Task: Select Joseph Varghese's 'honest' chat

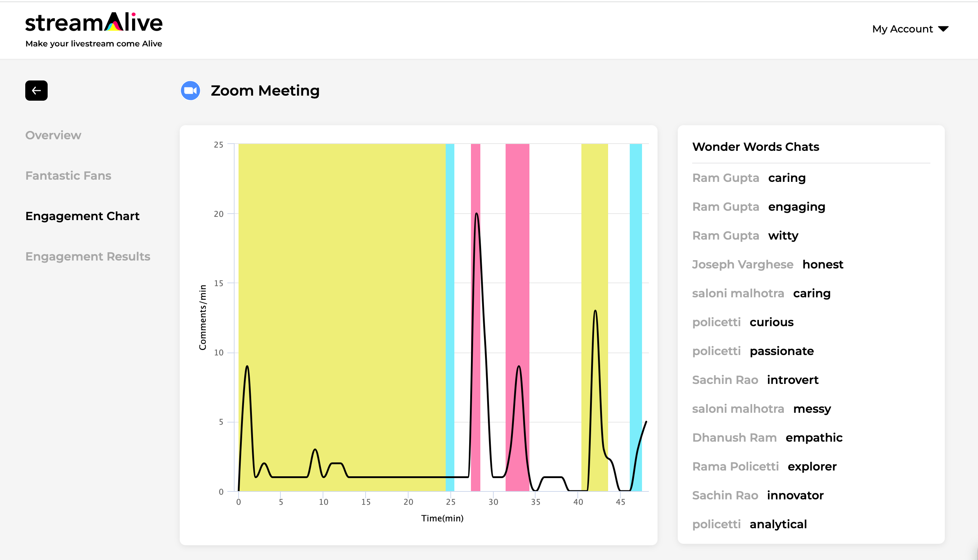Action: [x=768, y=264]
